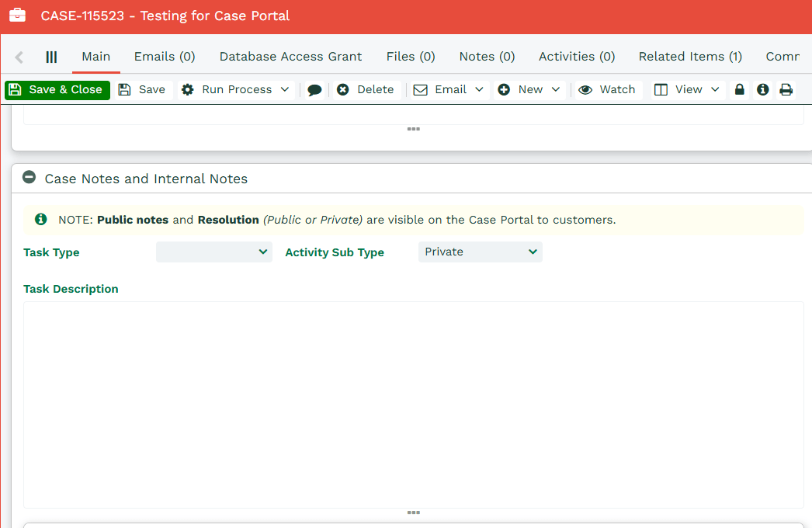
Task: Click the green info icon beside NOTE
Action: pyautogui.click(x=41, y=219)
